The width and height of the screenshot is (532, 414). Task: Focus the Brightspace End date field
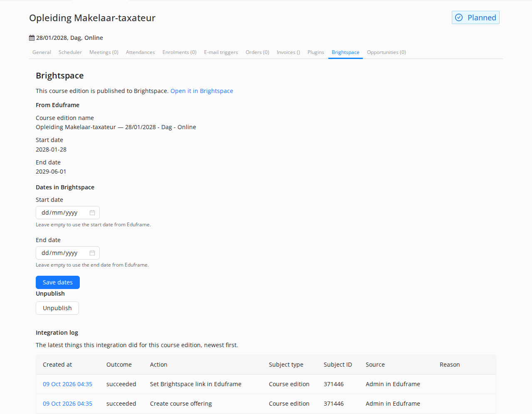(68, 253)
